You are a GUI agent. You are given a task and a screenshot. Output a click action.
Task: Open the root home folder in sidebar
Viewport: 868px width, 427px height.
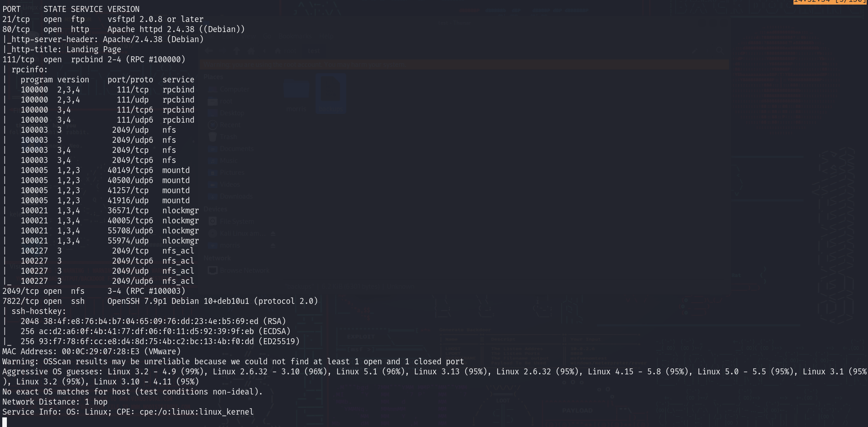click(x=220, y=101)
